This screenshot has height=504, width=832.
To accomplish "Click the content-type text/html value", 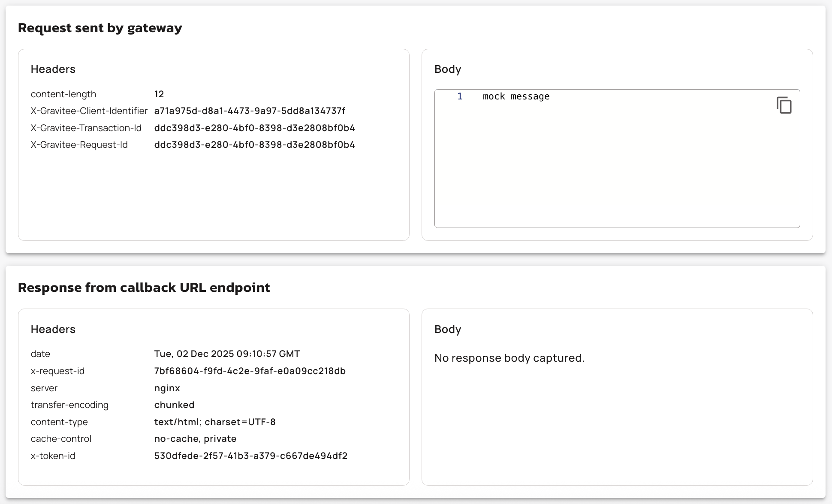I will (214, 422).
